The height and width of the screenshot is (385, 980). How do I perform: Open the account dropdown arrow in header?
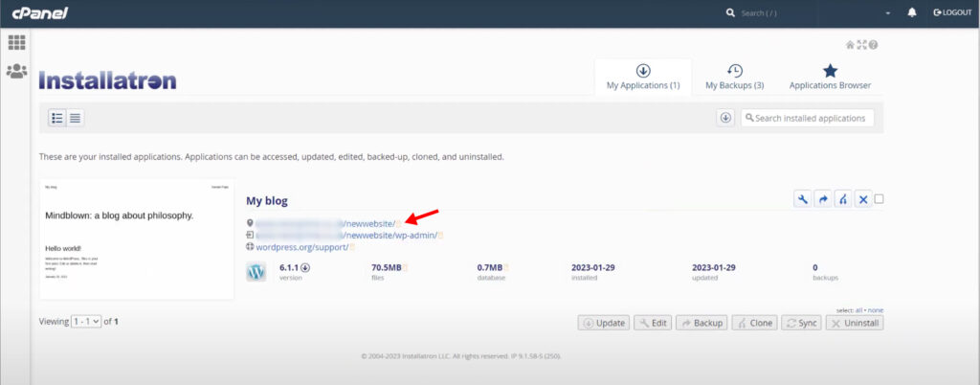[888, 13]
